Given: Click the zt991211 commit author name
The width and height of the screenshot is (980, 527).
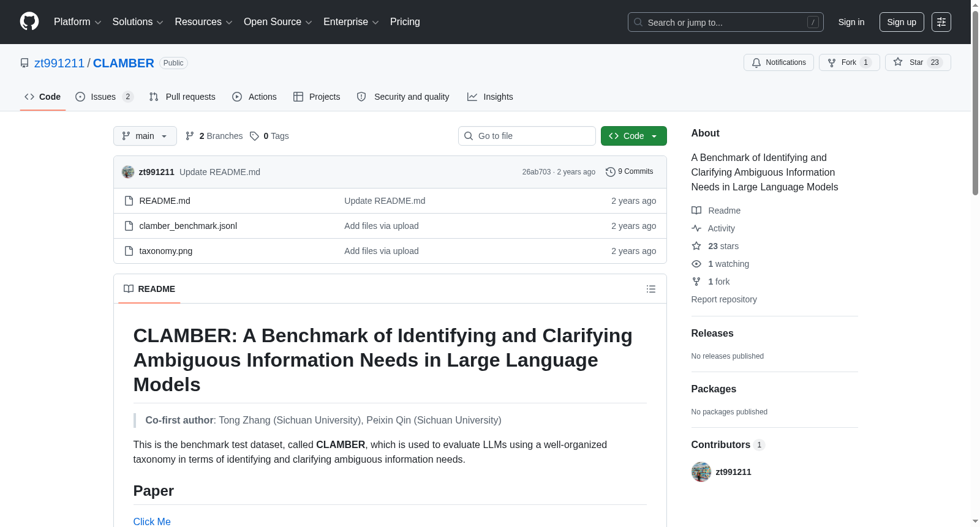Looking at the screenshot, I should tap(157, 172).
